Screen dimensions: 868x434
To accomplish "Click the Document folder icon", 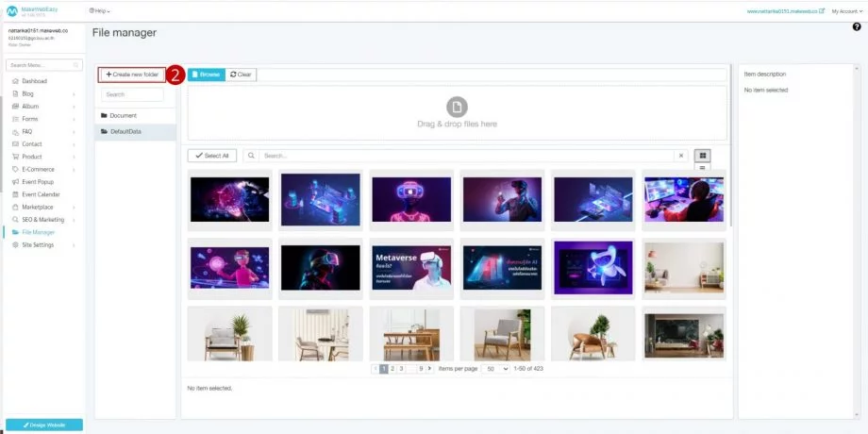I will point(104,116).
